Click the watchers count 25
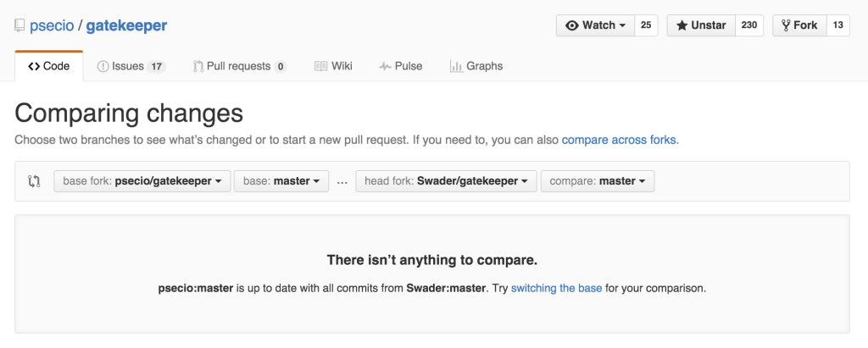 tap(646, 25)
